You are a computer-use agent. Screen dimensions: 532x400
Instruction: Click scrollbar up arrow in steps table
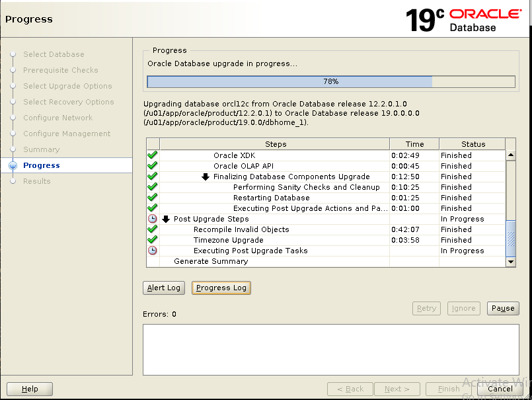(x=511, y=155)
